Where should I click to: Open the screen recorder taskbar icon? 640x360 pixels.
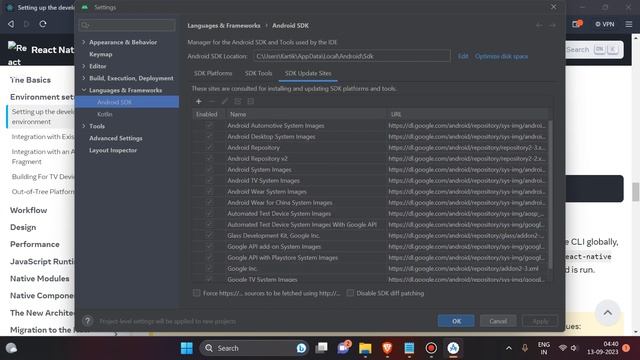click(x=431, y=348)
